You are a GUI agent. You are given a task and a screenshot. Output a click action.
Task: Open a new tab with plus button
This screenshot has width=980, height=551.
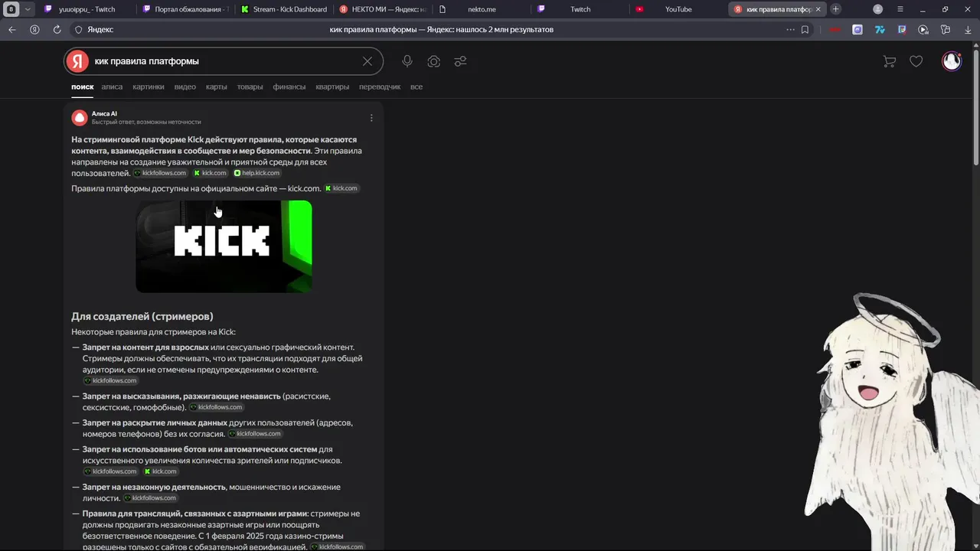(835, 9)
